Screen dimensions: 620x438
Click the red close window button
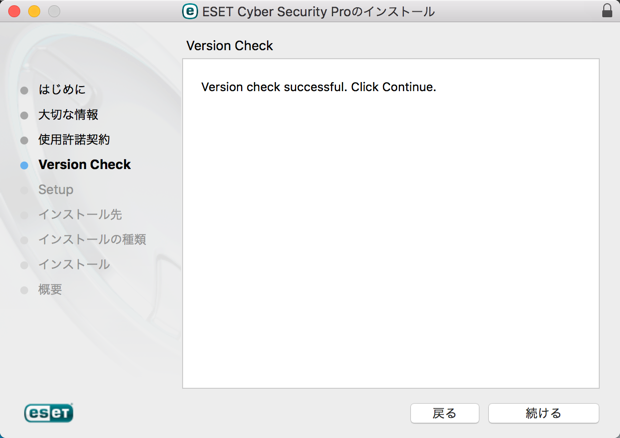point(14,11)
